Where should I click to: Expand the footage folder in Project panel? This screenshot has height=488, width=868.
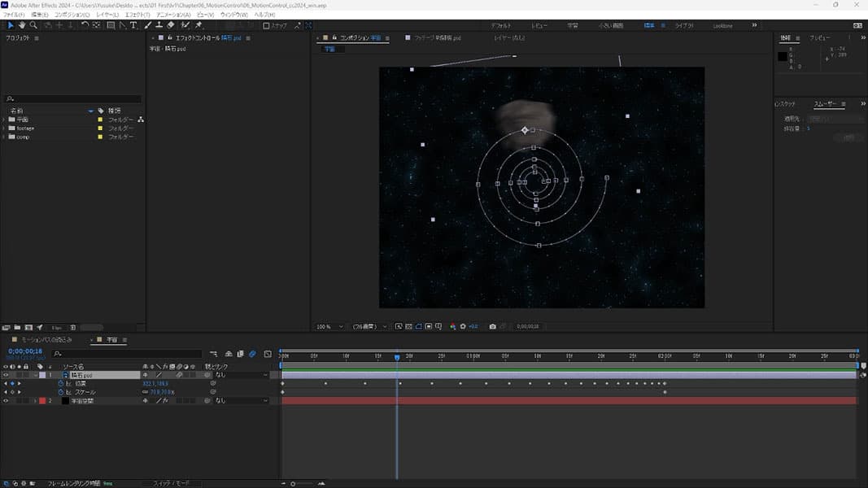pyautogui.click(x=4, y=129)
